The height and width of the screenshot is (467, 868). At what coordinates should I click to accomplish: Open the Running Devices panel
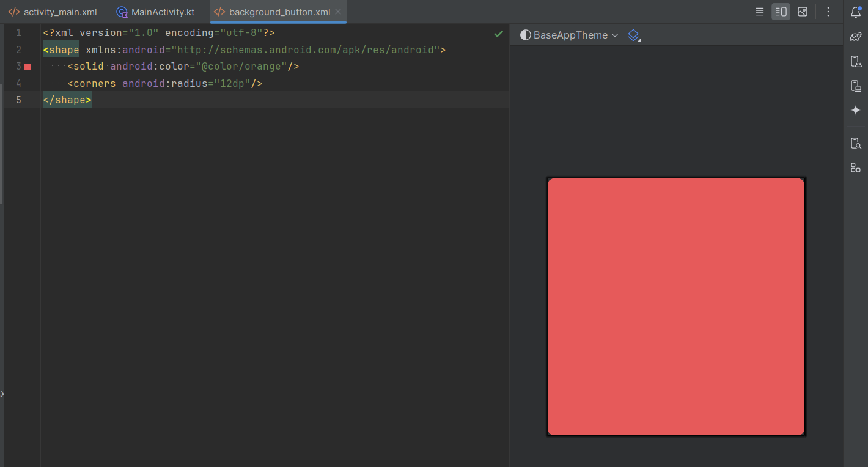pos(856,86)
